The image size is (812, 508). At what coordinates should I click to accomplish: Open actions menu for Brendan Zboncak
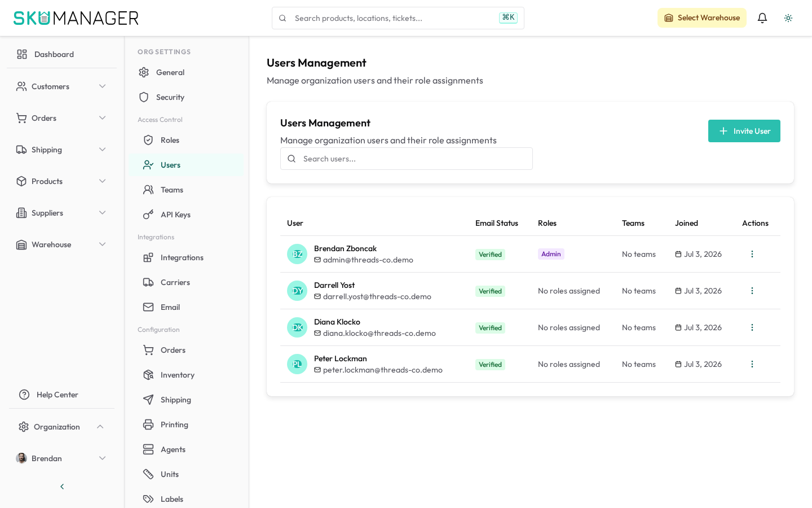(752, 254)
